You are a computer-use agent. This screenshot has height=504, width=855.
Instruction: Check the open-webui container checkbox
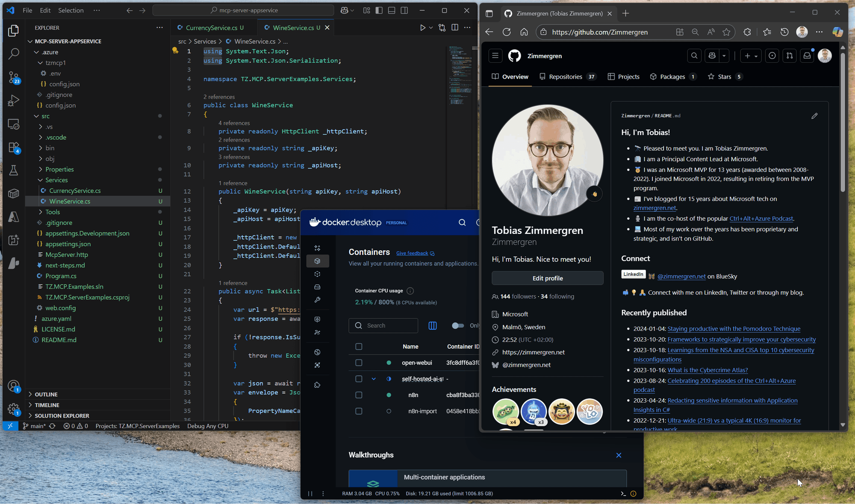[x=359, y=363]
